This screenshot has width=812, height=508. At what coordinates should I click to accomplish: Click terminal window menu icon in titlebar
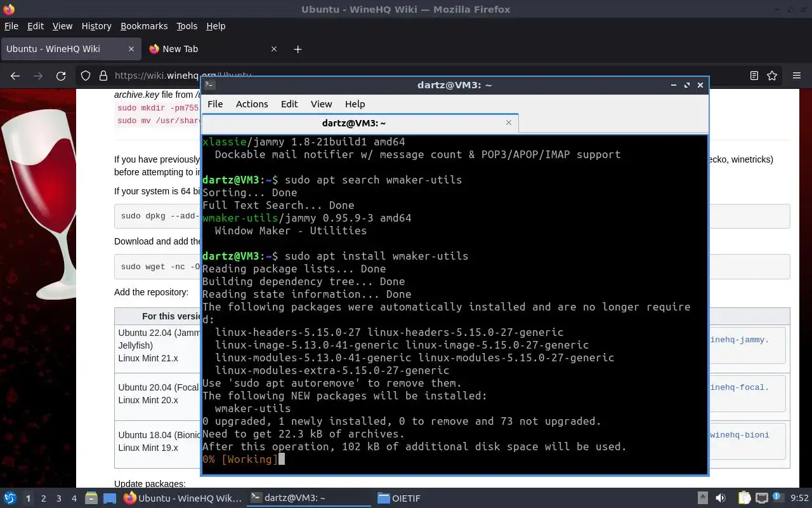(210, 85)
